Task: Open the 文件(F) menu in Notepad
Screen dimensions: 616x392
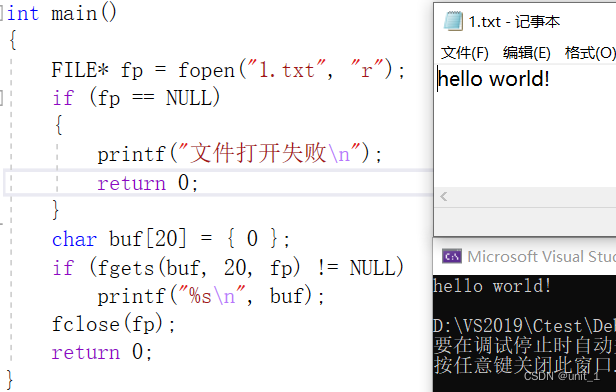Action: (x=464, y=53)
